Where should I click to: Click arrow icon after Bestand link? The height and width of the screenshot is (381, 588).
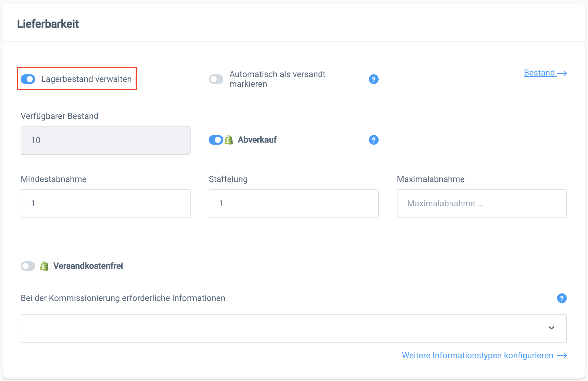pos(562,73)
